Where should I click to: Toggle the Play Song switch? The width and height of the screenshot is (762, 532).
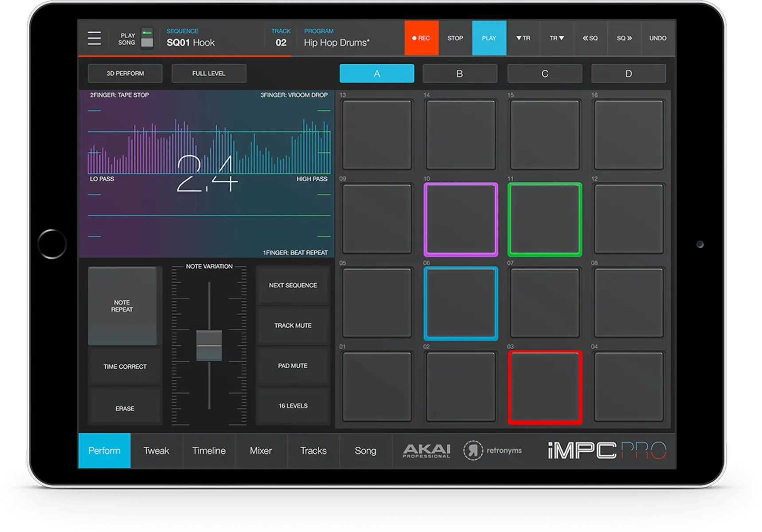click(x=147, y=39)
